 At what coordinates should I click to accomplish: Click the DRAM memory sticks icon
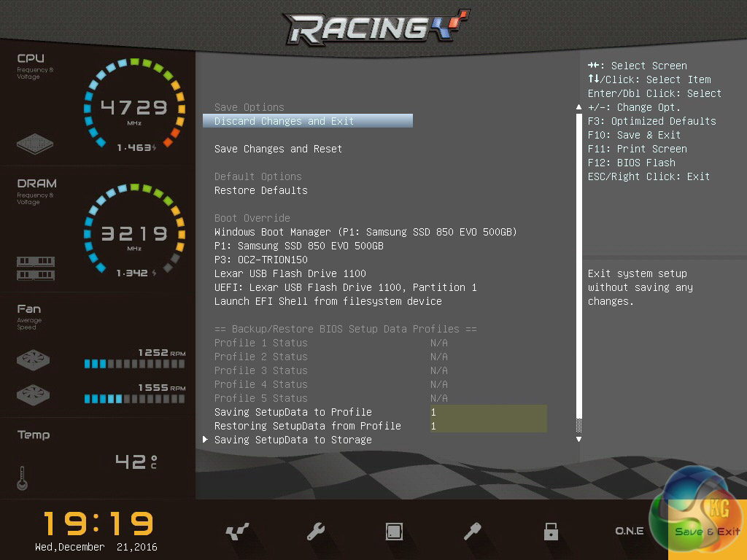coord(36,268)
